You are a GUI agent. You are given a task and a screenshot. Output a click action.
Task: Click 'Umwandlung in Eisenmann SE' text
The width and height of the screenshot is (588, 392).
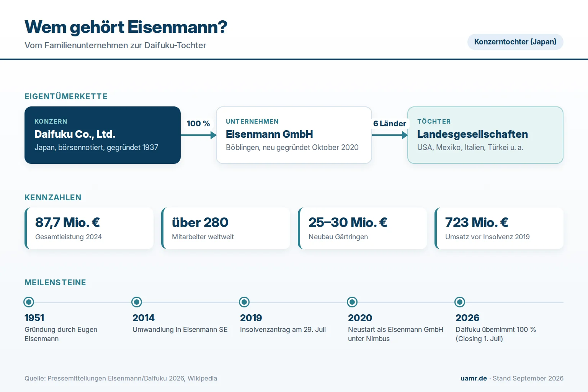pos(180,330)
